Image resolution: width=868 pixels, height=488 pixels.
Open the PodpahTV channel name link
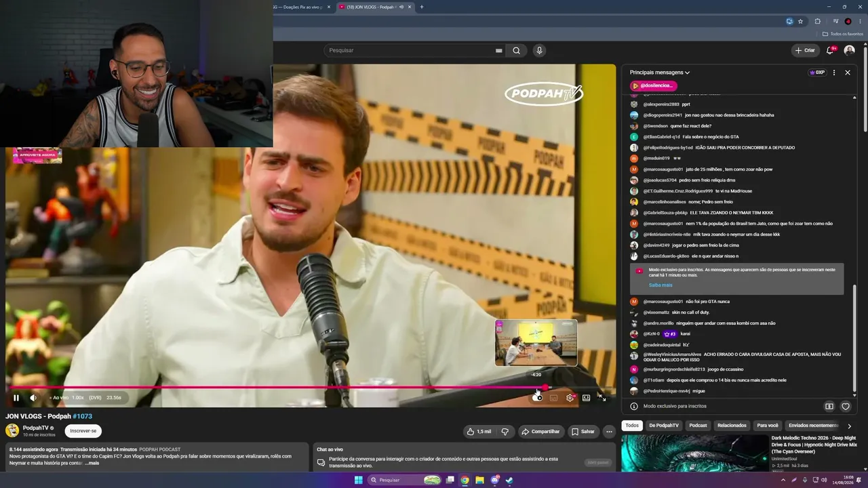point(36,428)
